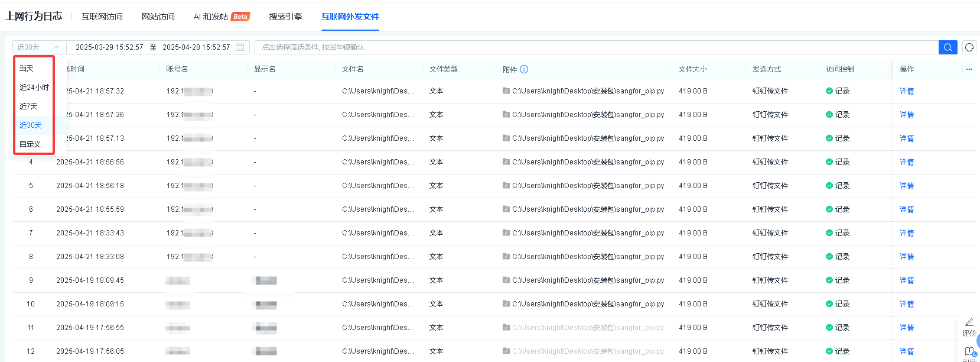Select the 近7天 time range option

[x=28, y=106]
